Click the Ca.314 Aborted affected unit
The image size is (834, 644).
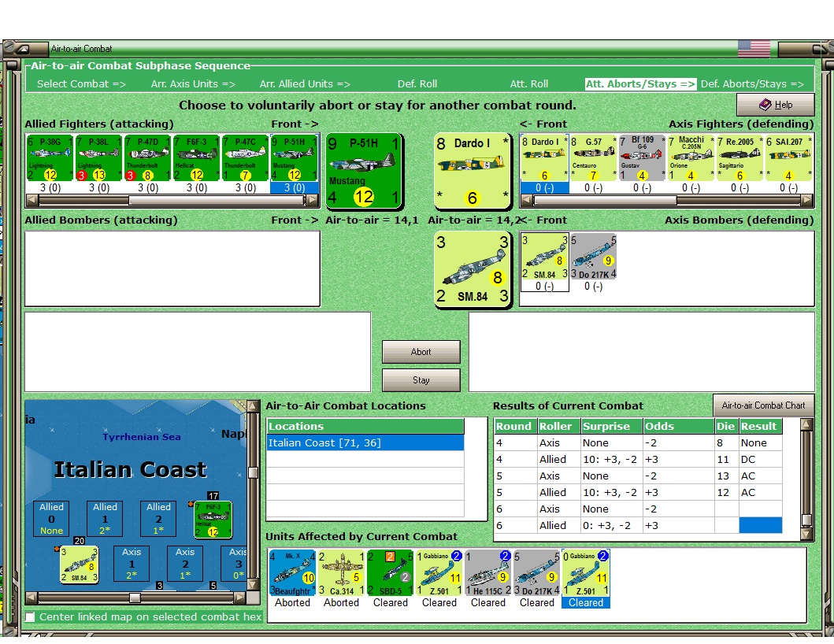(x=342, y=573)
